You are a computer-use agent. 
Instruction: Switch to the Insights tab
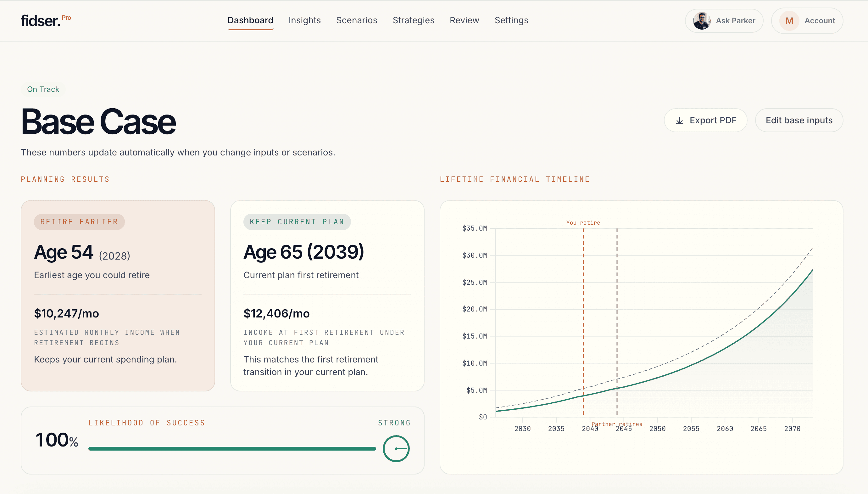point(304,20)
